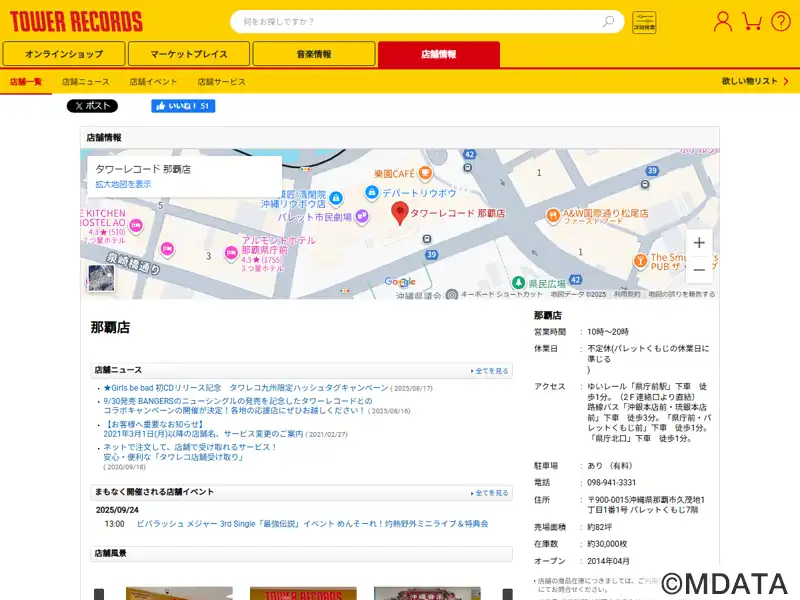The width and height of the screenshot is (800, 600).
Task: Click the store phone number 098-941-3331
Action: [612, 483]
